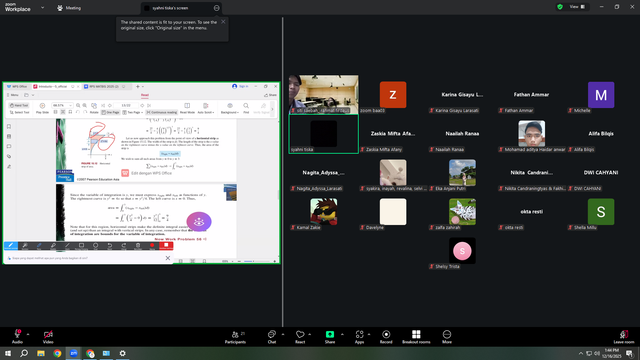Viewport: 640px width, 360px height.
Task: Pick the red color dot in annotation bar
Action: click(152, 246)
